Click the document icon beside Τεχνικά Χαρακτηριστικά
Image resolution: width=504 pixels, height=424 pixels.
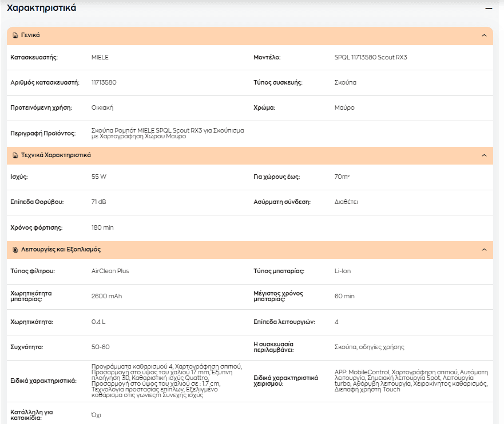point(15,155)
